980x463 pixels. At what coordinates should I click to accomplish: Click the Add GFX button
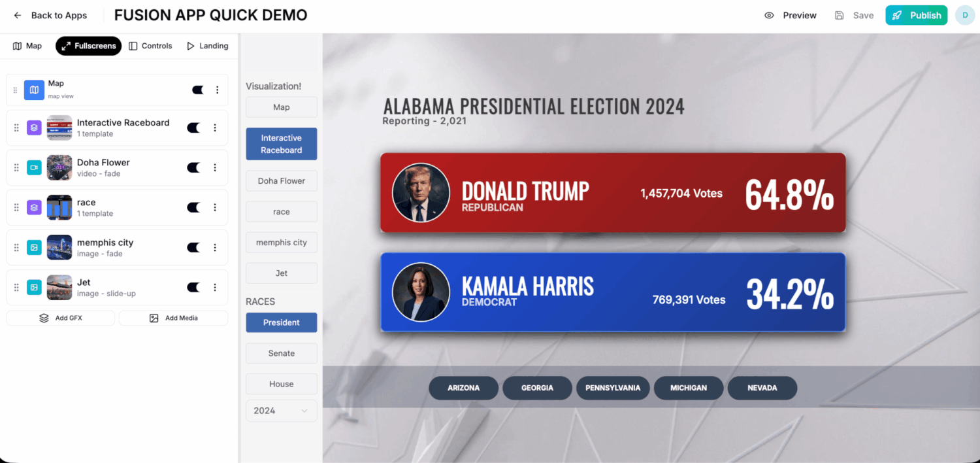coord(61,318)
